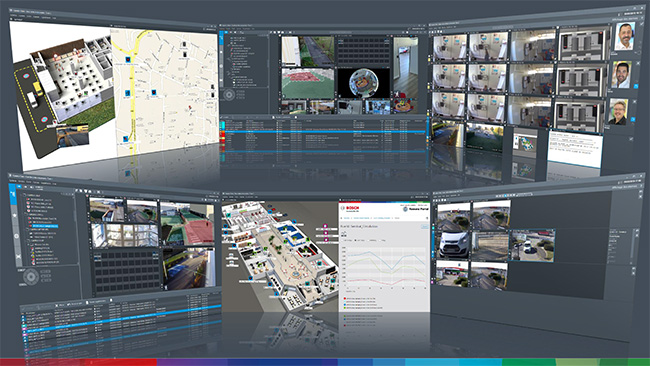Click the PTZ joystick circle under top-center device tree

click(x=229, y=95)
